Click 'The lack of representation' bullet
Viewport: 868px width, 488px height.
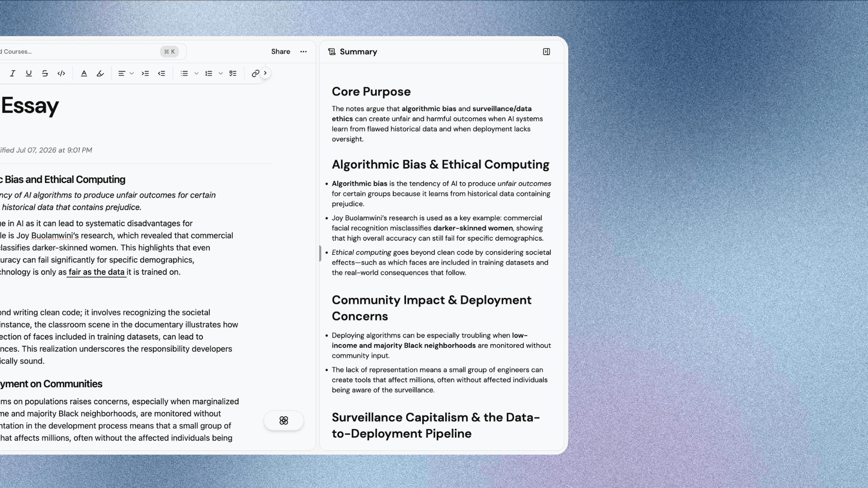click(x=439, y=380)
